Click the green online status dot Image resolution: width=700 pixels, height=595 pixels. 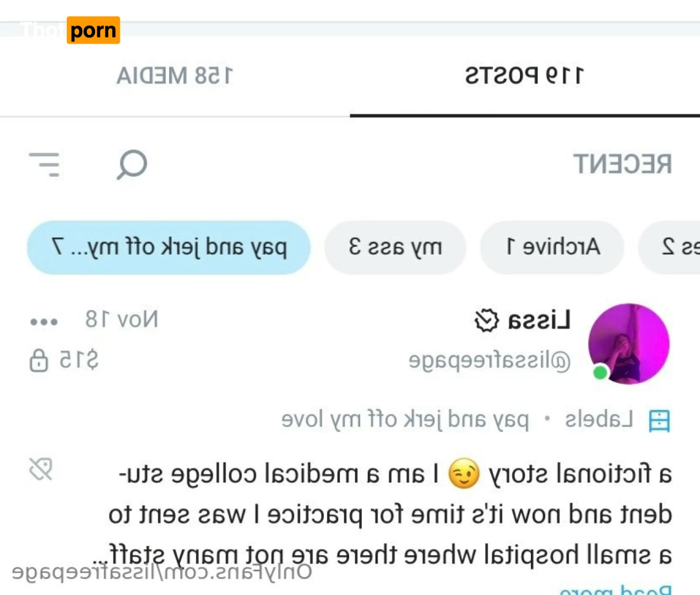click(x=601, y=372)
